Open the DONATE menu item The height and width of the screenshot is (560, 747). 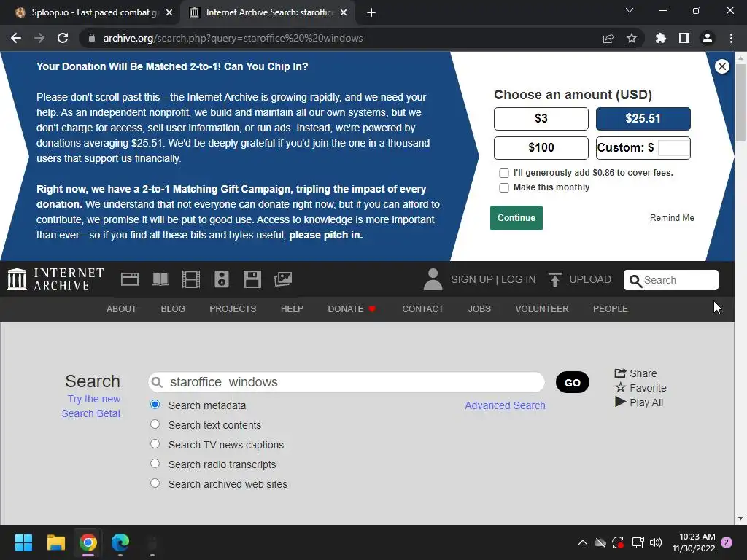(352, 309)
